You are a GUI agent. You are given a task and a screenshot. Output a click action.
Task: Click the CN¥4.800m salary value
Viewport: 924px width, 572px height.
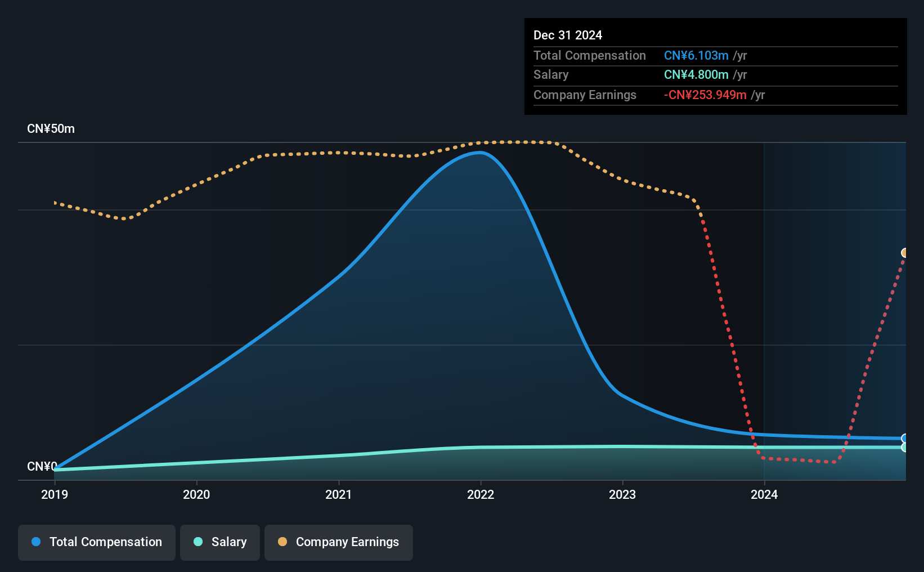coord(696,74)
